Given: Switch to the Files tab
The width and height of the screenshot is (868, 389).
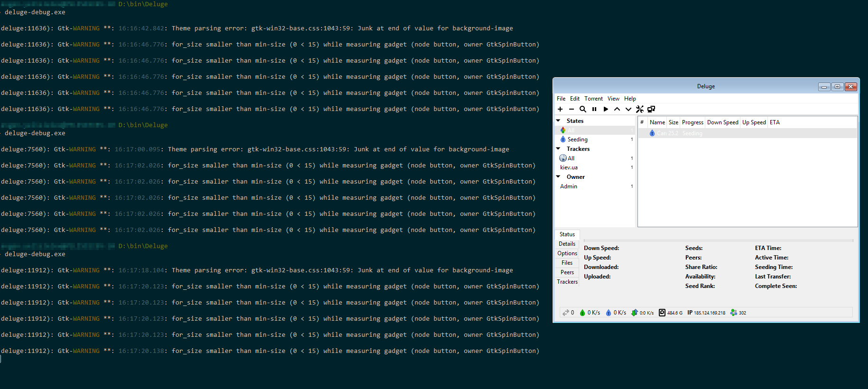Looking at the screenshot, I should point(567,263).
